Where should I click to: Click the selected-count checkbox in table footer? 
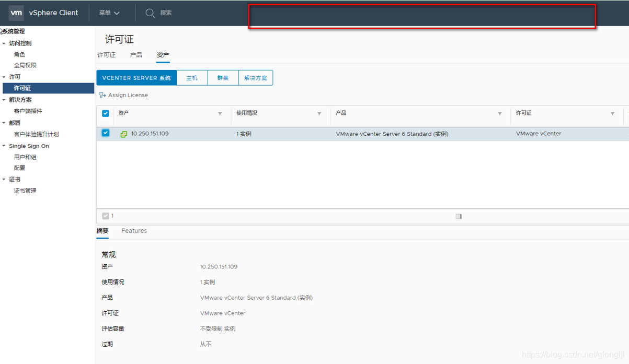[106, 216]
